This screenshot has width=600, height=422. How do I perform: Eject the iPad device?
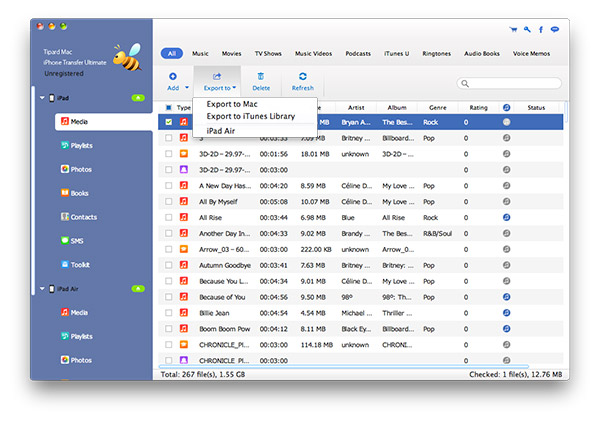[x=138, y=98]
